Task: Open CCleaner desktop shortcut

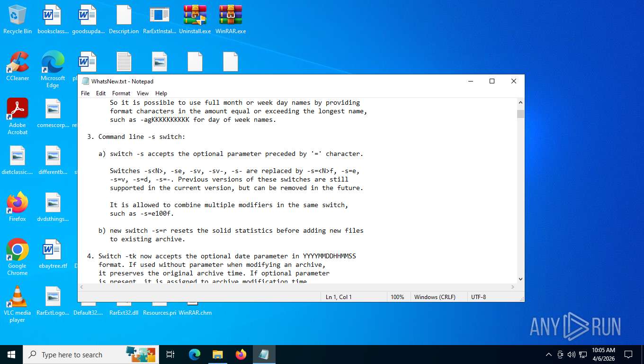Action: pos(18,66)
